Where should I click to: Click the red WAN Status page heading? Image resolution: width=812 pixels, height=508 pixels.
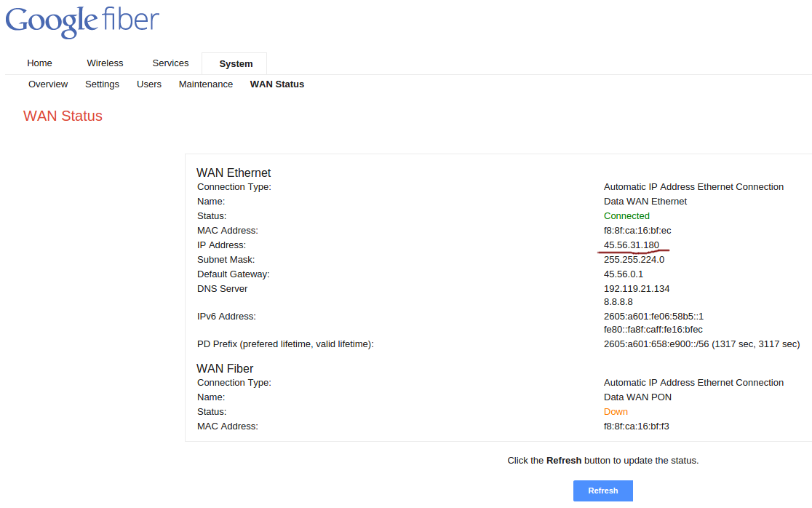point(63,116)
